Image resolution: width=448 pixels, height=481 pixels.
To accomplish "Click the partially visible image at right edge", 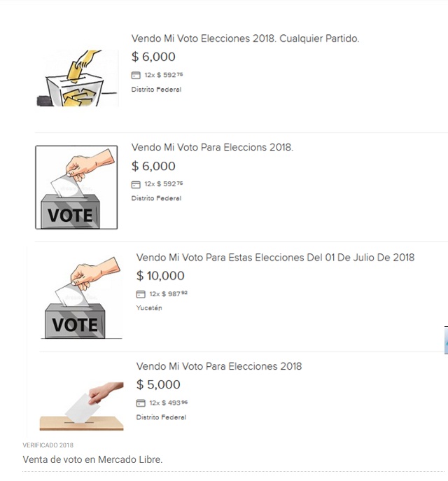I will (x=446, y=340).
